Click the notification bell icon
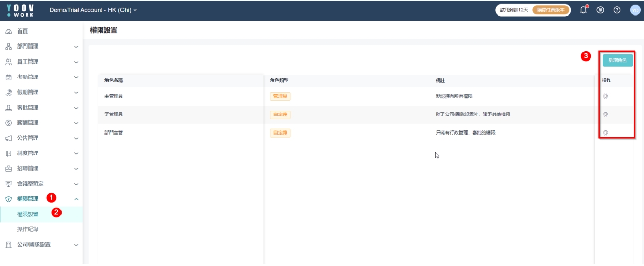 coord(584,10)
